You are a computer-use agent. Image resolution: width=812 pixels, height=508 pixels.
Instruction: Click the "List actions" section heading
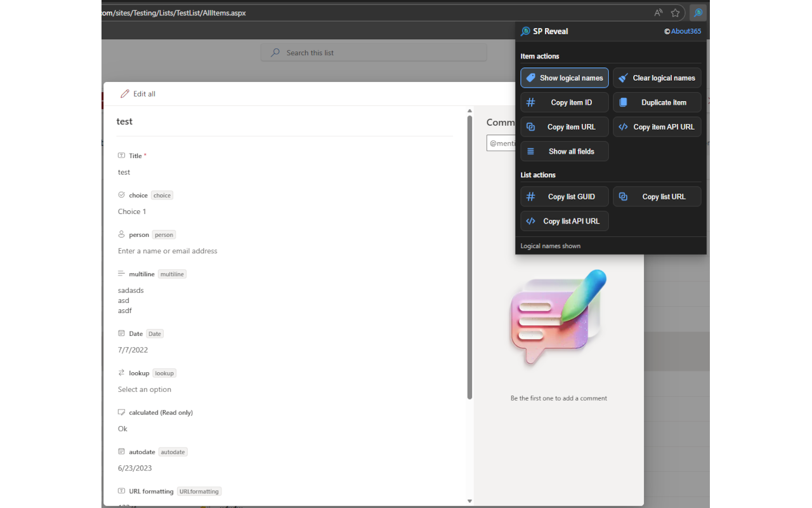point(538,175)
